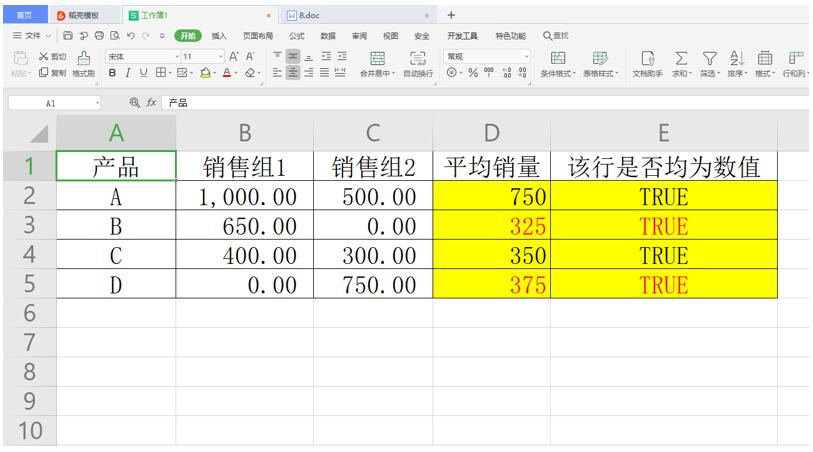813x452 pixels.
Task: Align text to the top of cell
Action: [x=277, y=56]
